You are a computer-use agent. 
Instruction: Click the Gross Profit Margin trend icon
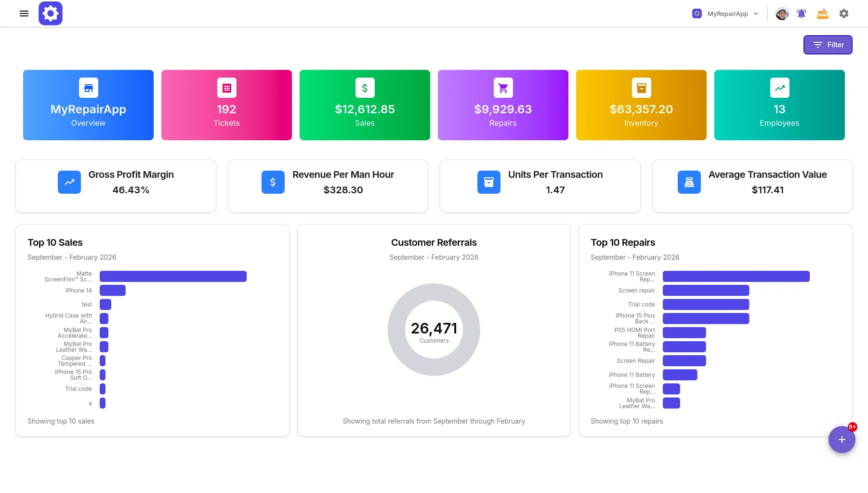click(x=69, y=182)
